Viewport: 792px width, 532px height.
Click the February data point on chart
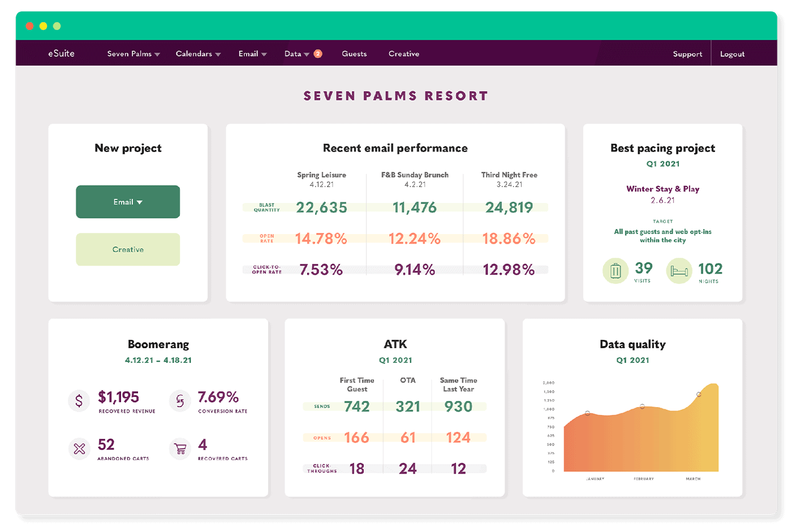[x=642, y=406]
